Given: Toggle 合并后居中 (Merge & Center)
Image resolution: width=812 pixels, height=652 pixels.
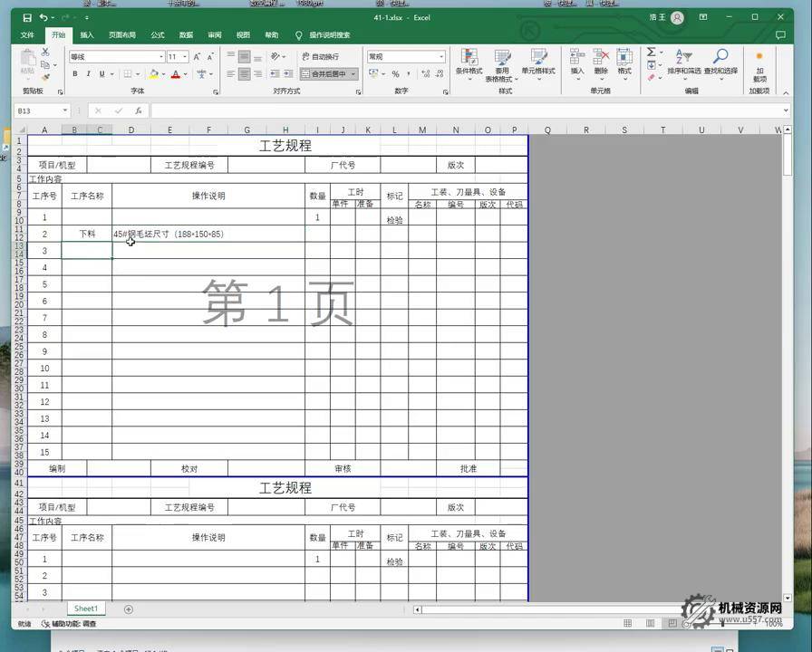Looking at the screenshot, I should 324,73.
